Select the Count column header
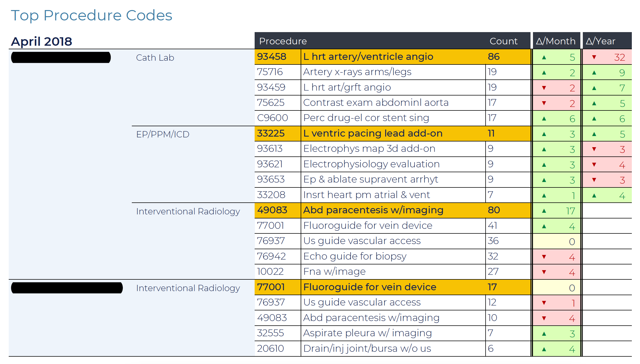The width and height of the screenshot is (640, 364). pos(503,41)
